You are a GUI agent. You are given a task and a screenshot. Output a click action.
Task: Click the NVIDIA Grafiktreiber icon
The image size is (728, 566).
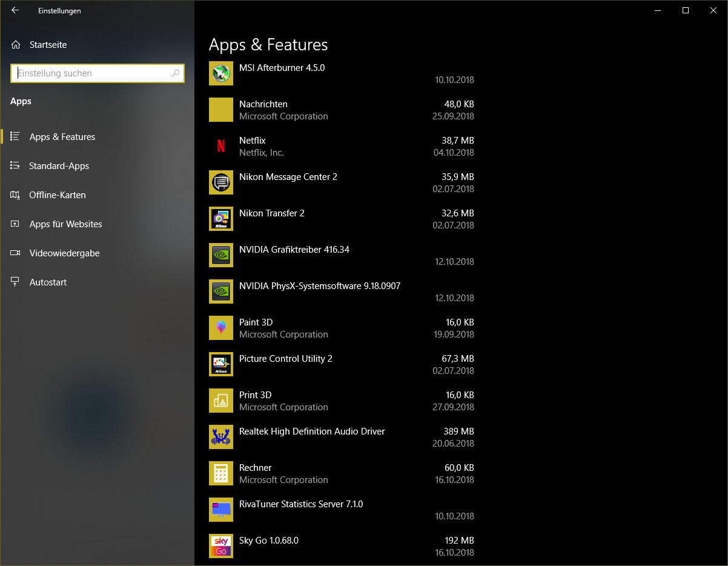click(221, 255)
